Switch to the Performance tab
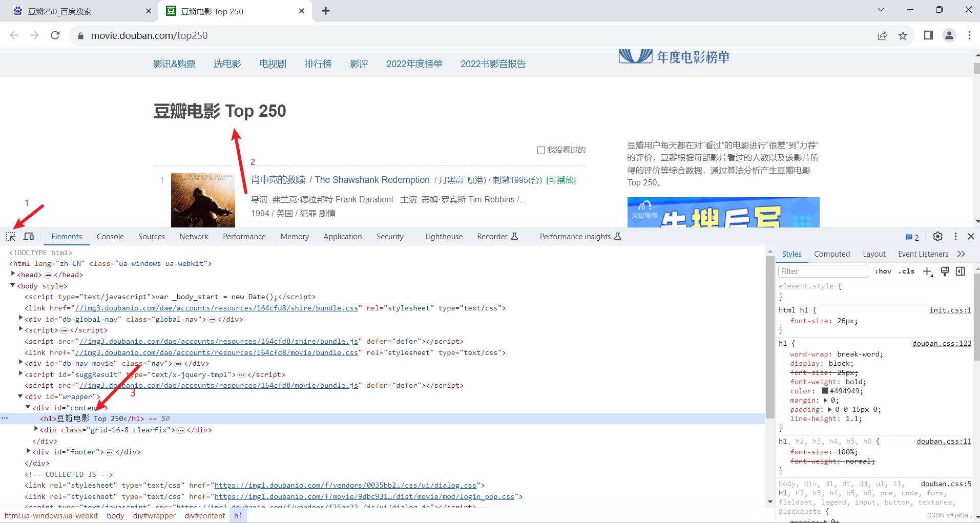Screen dimensions: 980x523 (244, 237)
